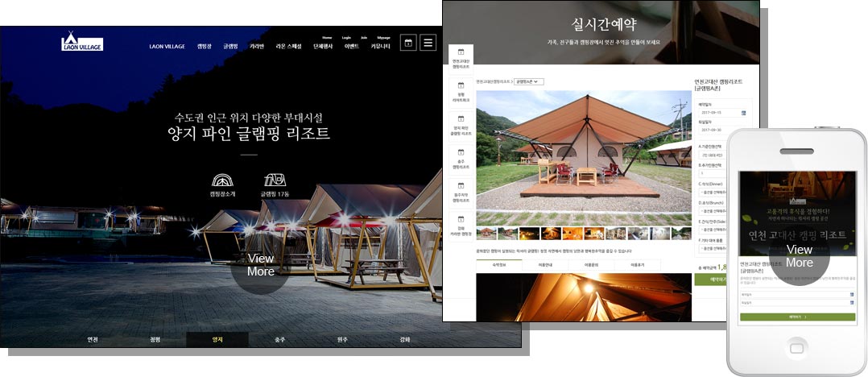Viewport: 868px width, 377px height.
Task: Click the phone's first date field calendar icon
Action: [x=851, y=295]
